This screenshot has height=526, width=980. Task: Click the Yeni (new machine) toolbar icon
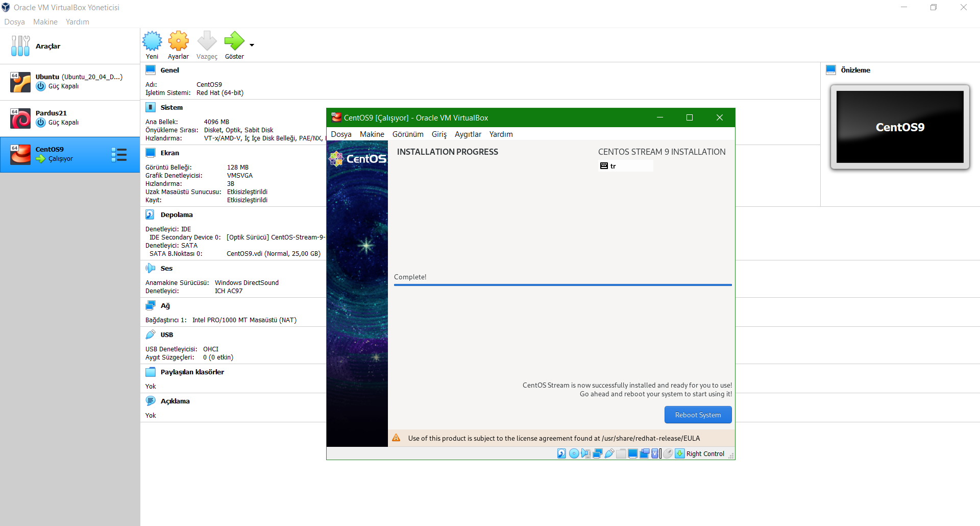(152, 41)
